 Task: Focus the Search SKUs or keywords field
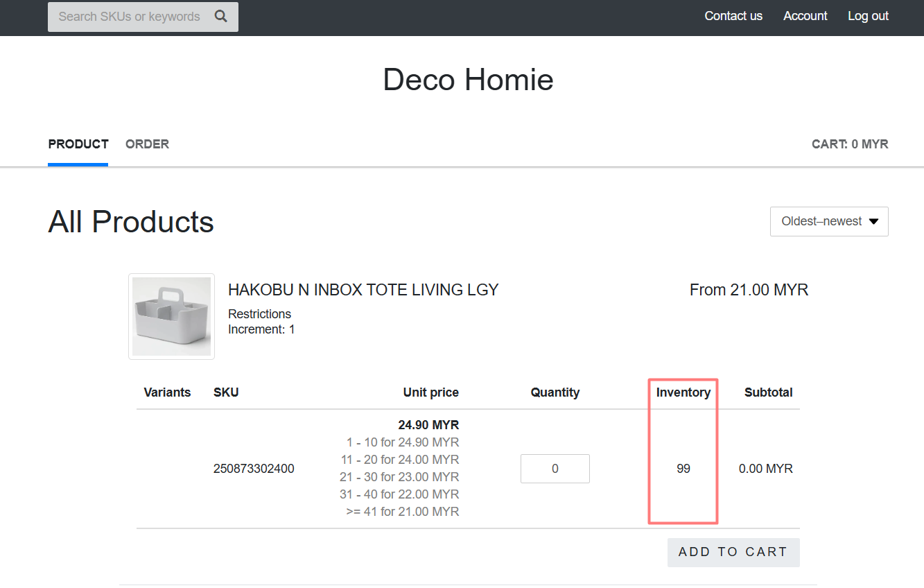click(x=130, y=17)
